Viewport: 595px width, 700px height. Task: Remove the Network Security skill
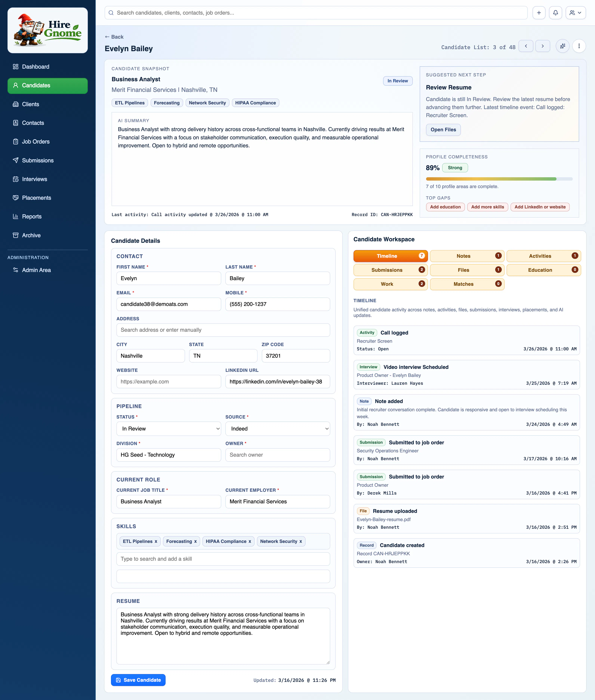[301, 542]
